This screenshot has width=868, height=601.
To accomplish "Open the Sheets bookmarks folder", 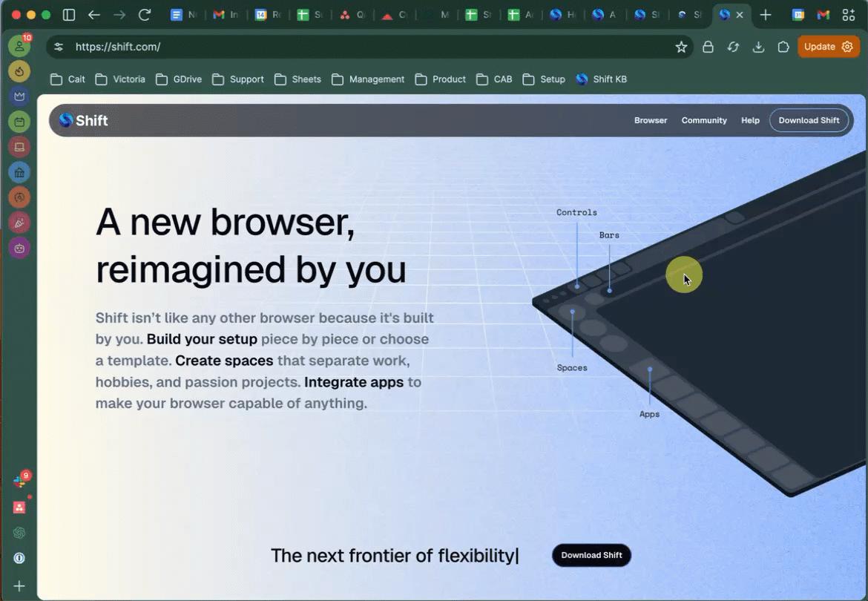I will pyautogui.click(x=297, y=79).
